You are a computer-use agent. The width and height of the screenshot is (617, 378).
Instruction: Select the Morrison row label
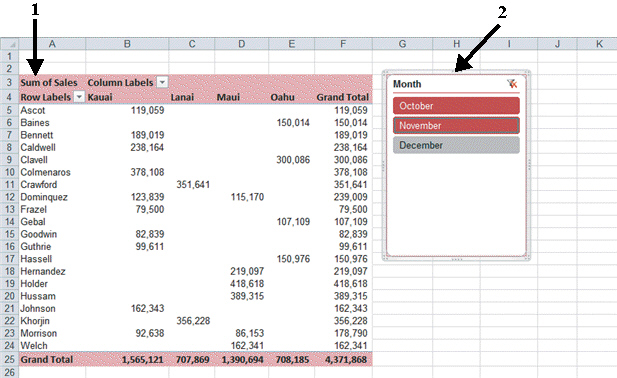[39, 333]
